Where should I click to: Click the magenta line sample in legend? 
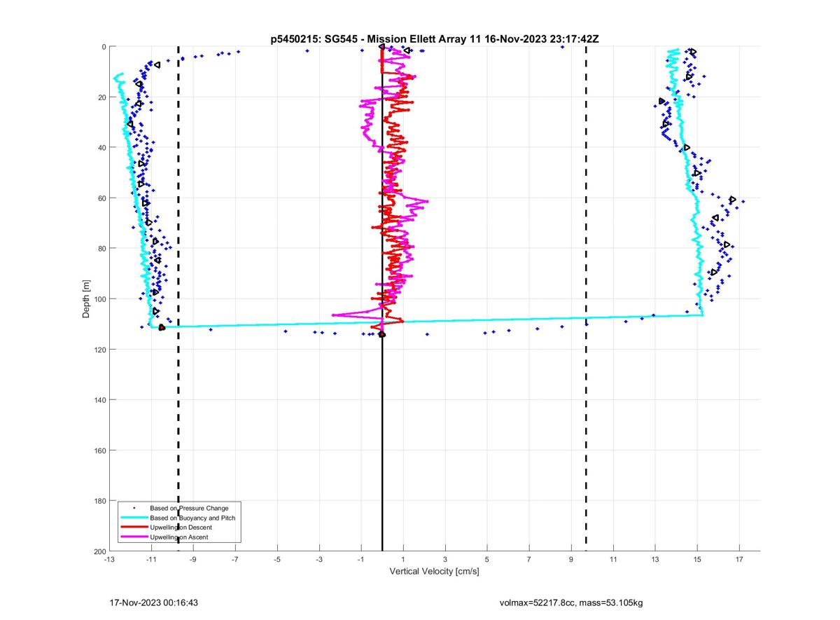click(x=133, y=537)
